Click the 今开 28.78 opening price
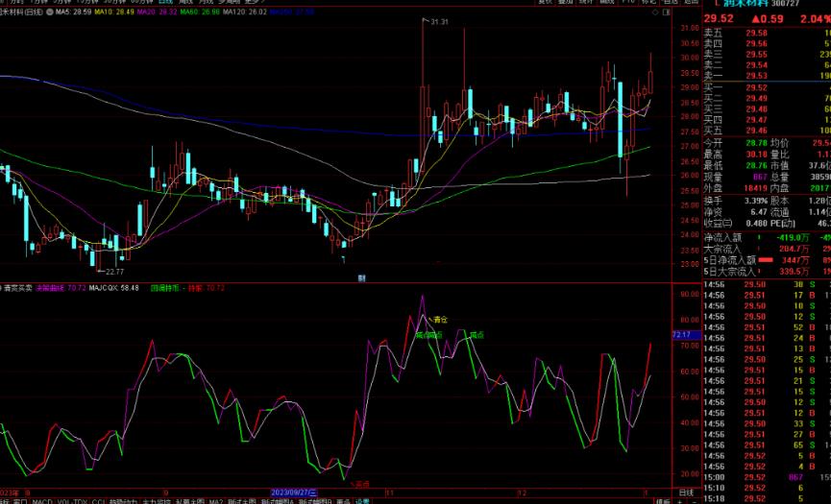The height and width of the screenshot is (504, 831). tap(757, 143)
